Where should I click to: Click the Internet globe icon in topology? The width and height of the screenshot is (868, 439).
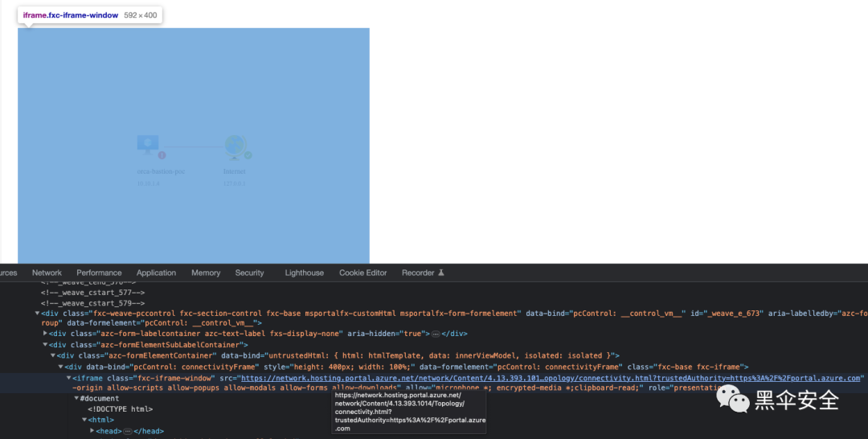[235, 146]
